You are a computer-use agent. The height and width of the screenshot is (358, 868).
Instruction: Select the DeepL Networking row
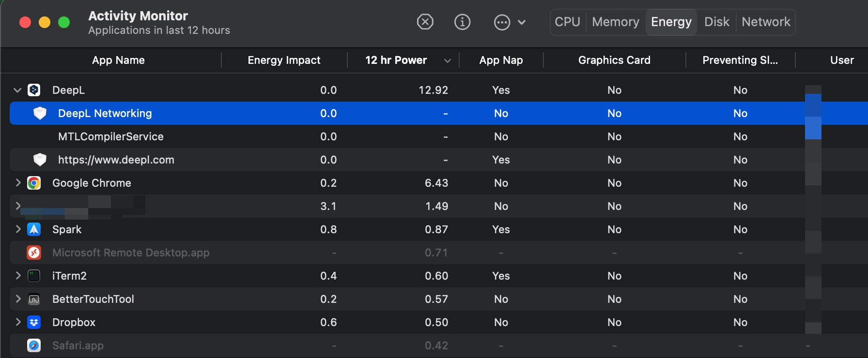click(x=438, y=113)
